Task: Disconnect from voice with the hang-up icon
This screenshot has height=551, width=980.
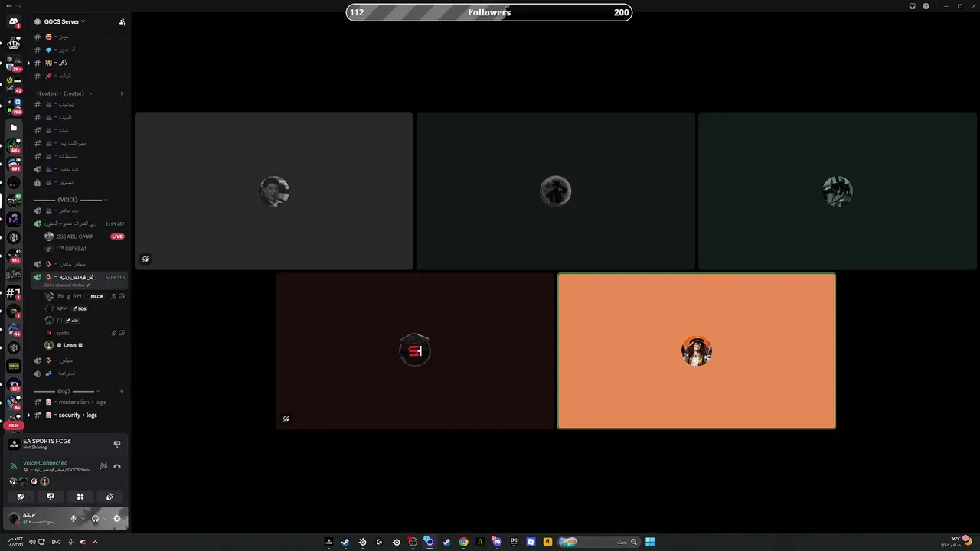Action: click(117, 466)
